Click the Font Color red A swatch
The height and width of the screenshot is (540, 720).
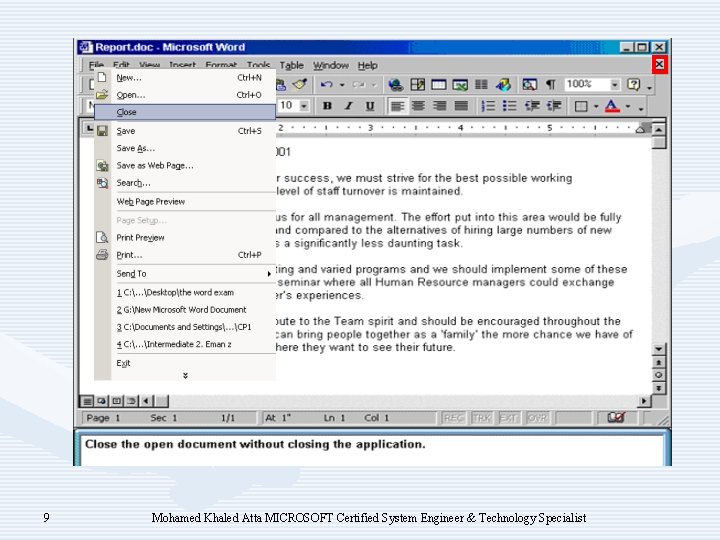coord(612,107)
